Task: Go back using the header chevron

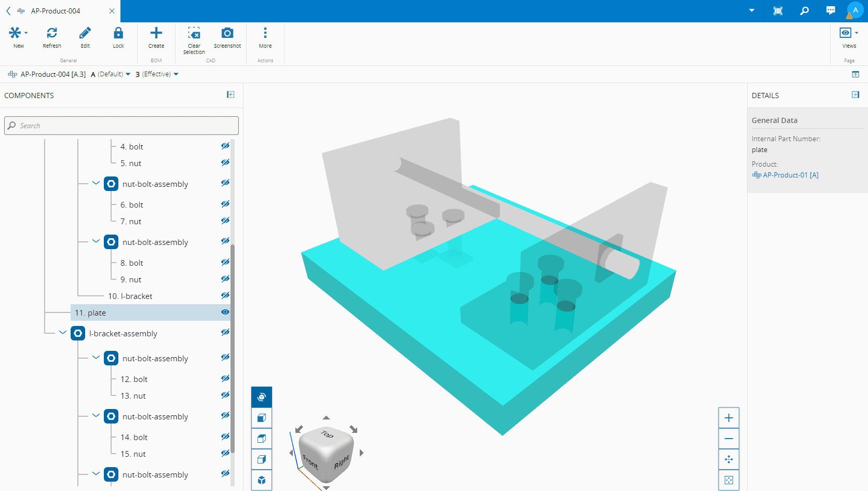Action: [8, 11]
